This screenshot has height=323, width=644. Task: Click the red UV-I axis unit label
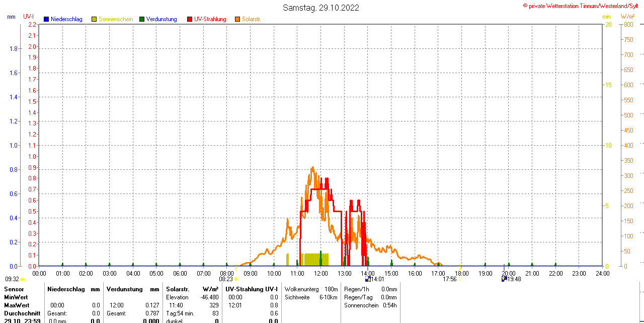[29, 17]
